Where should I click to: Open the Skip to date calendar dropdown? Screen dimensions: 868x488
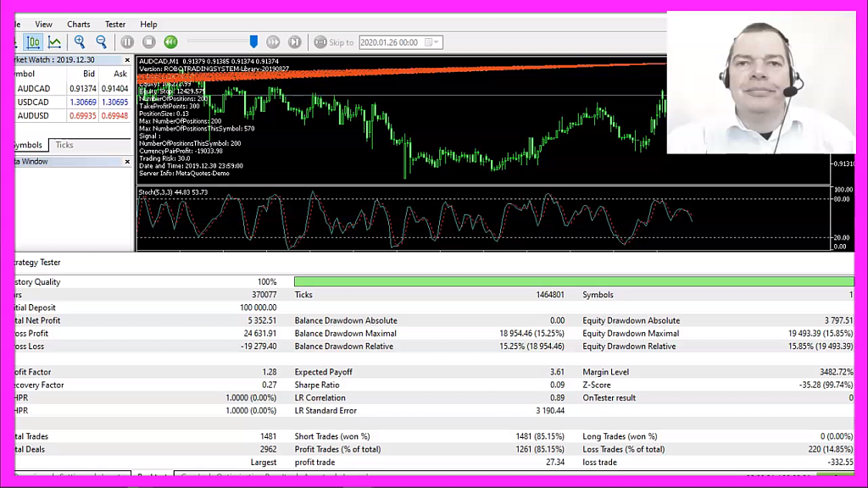[x=431, y=42]
